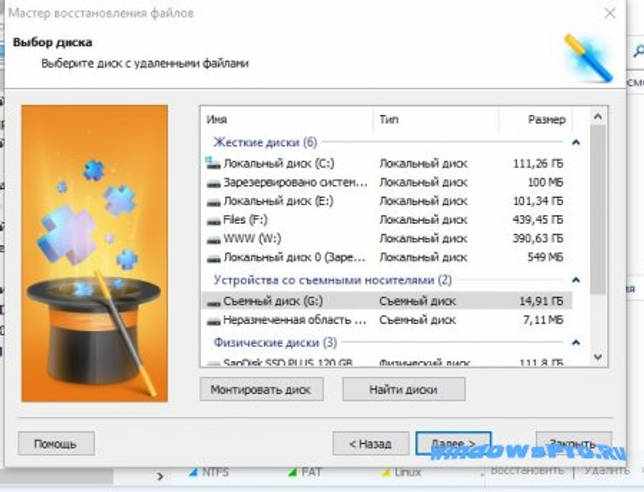Click the drive icon for Files (F:)
The height and width of the screenshot is (492, 644).
(x=214, y=221)
